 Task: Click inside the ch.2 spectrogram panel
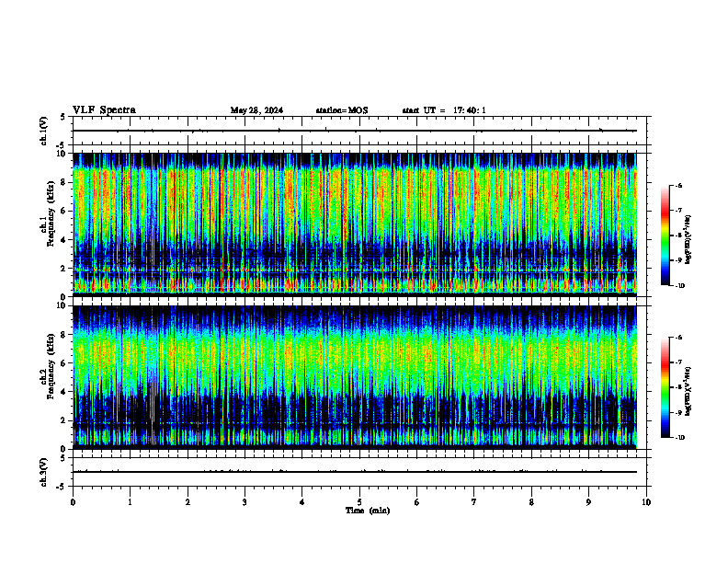coord(355,377)
